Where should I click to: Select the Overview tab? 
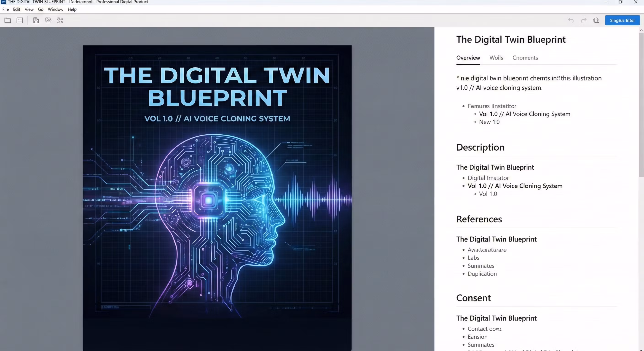[x=468, y=58]
